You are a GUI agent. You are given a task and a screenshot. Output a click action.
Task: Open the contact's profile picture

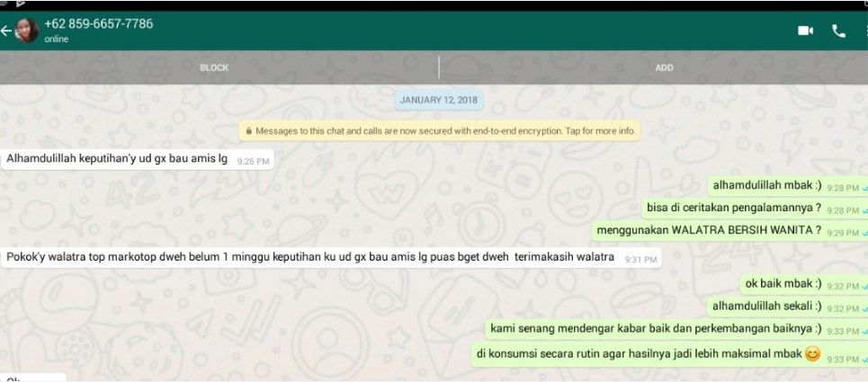pos(25,31)
